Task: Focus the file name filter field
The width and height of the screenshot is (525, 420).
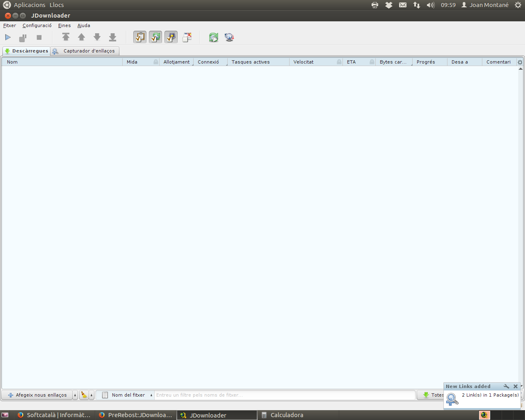Action: tap(285, 395)
